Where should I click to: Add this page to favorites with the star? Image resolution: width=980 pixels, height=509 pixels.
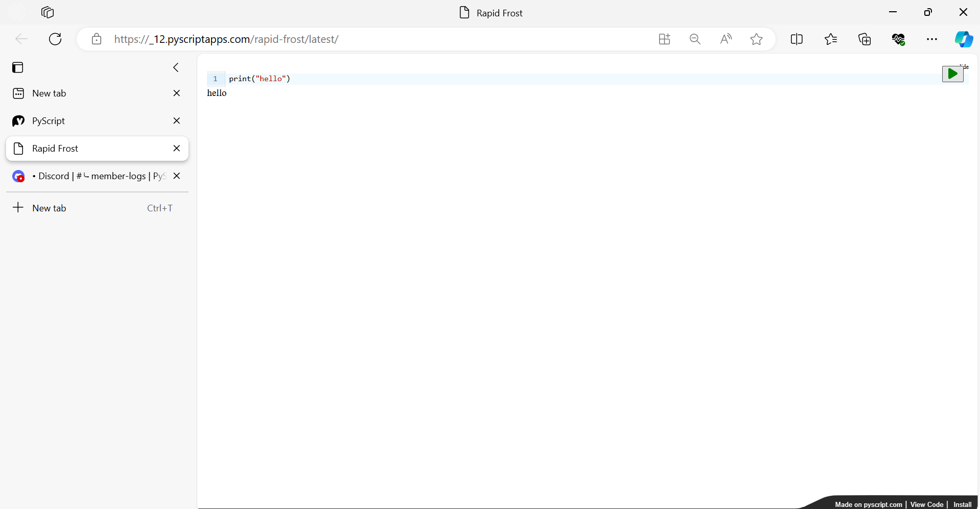[x=757, y=39]
